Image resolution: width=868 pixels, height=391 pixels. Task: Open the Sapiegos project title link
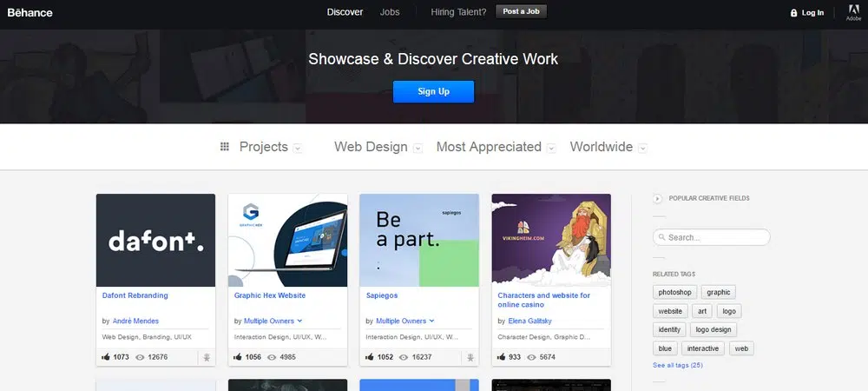[x=382, y=295]
